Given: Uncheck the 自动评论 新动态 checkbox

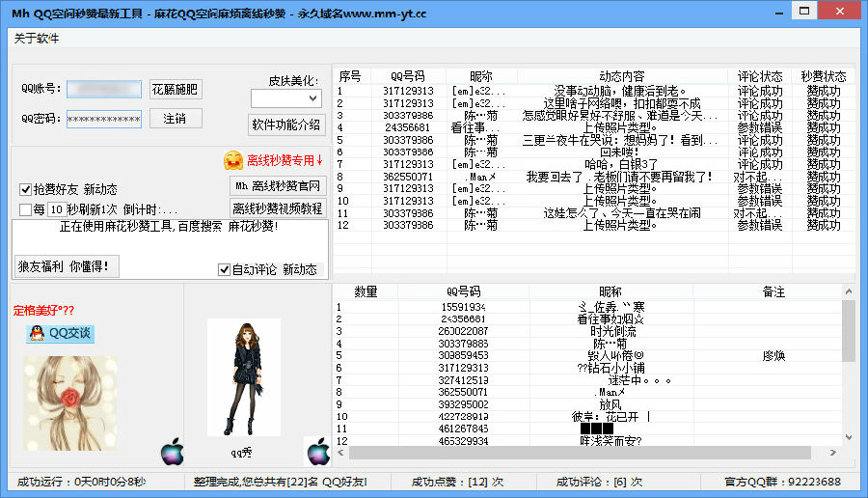Looking at the screenshot, I should [225, 270].
